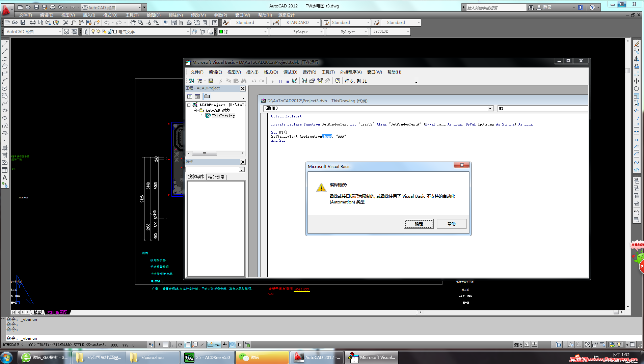Click the Toggle Folders button in project panel
Screen dimensions: 644x364
tap(207, 96)
